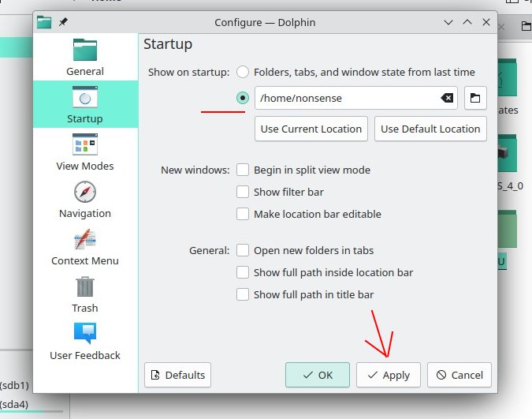
Task: Open the folder picker for startup location
Action: coord(475,98)
